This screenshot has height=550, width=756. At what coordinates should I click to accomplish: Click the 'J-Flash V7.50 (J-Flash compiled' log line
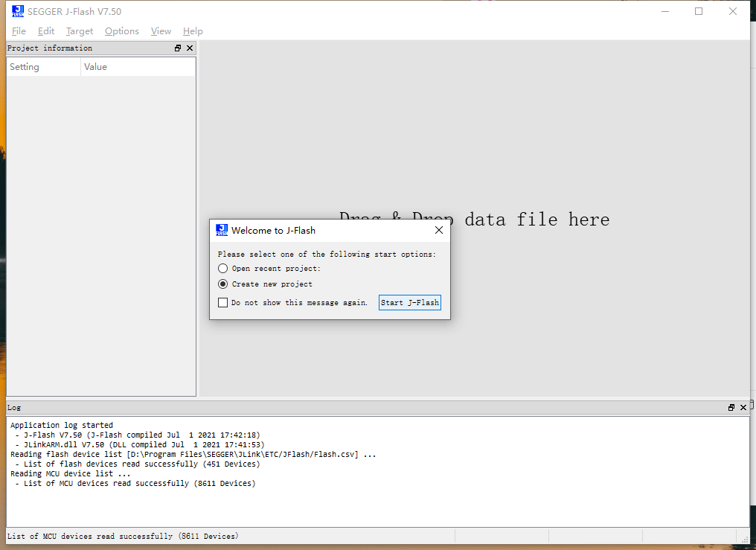(138, 435)
